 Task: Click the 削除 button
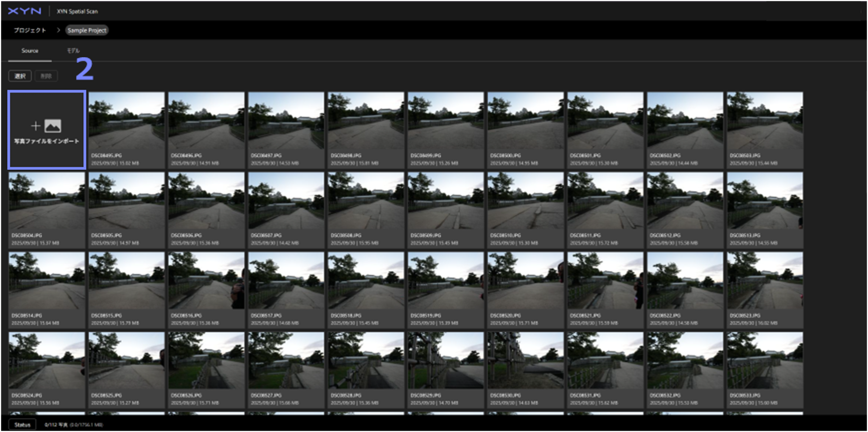pyautogui.click(x=46, y=76)
